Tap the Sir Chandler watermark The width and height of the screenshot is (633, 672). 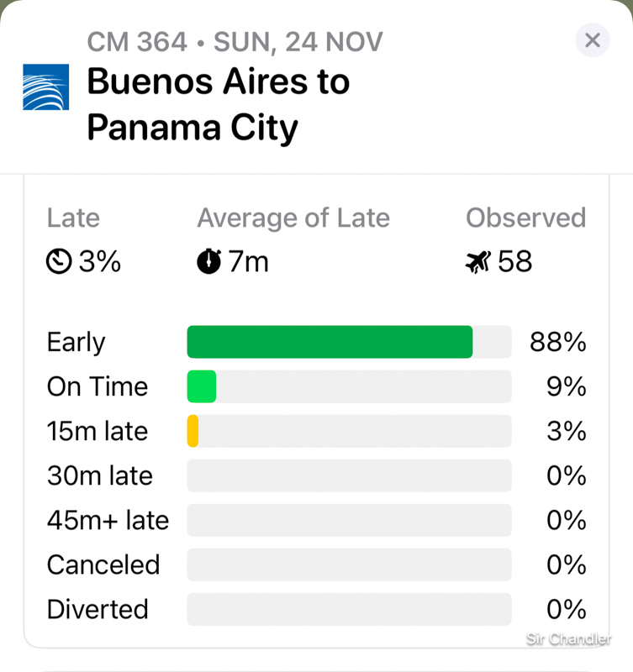coord(568,640)
